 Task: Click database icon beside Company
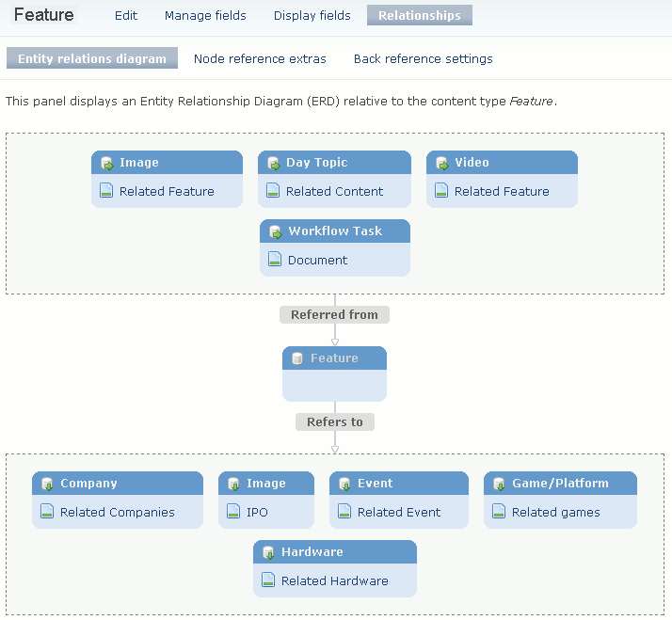point(47,484)
